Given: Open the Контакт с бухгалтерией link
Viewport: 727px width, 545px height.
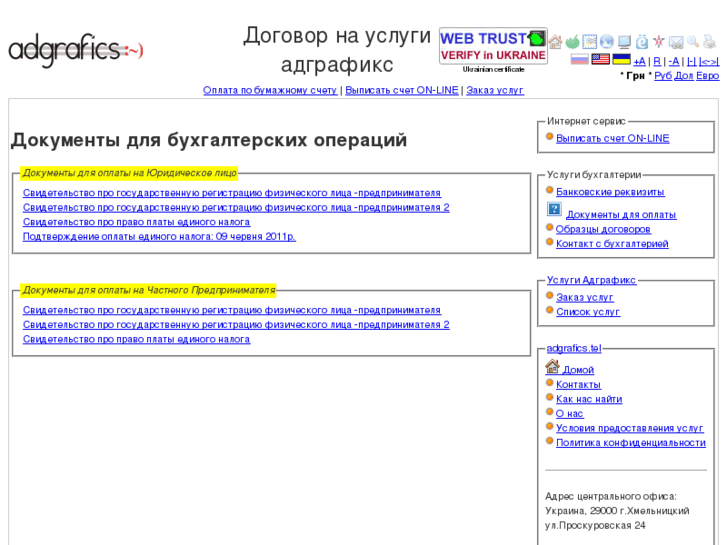Looking at the screenshot, I should [x=612, y=244].
